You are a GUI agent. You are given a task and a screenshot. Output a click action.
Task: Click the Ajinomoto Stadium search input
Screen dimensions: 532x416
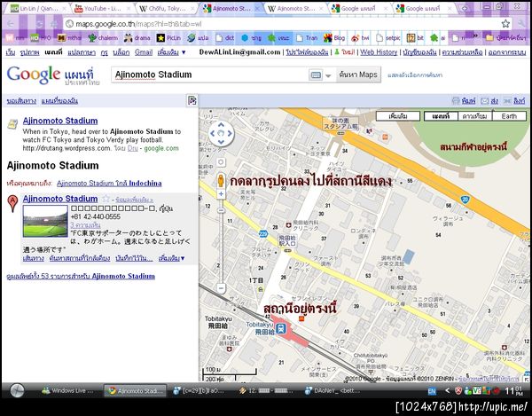[x=210, y=75]
